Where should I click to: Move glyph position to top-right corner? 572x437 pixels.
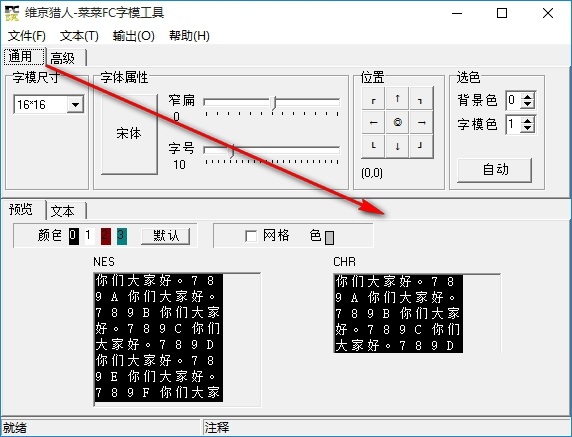coord(421,99)
